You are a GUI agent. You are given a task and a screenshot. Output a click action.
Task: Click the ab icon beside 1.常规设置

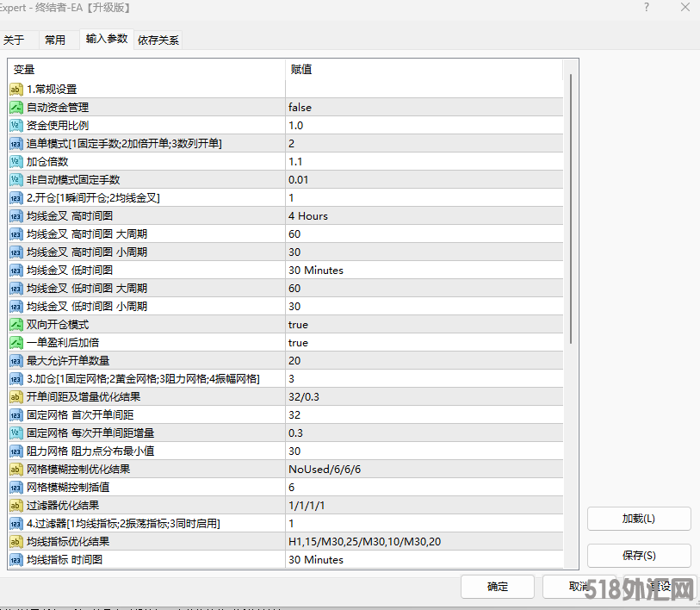pos(16,90)
